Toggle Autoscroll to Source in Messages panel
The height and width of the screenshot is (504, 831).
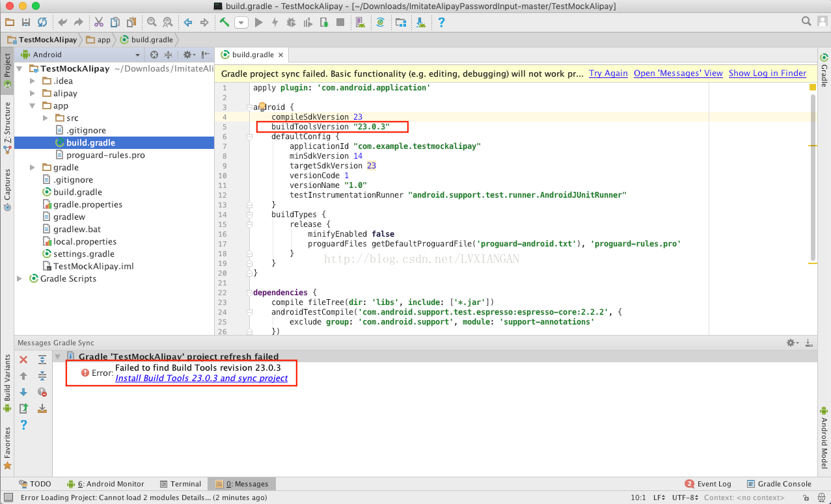click(42, 408)
